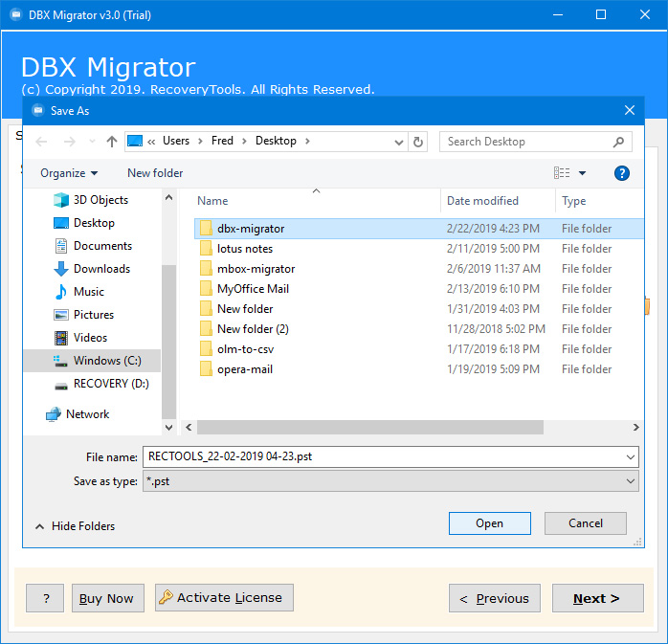
Task: Select RECOVERY (D:) drive
Action: [101, 384]
